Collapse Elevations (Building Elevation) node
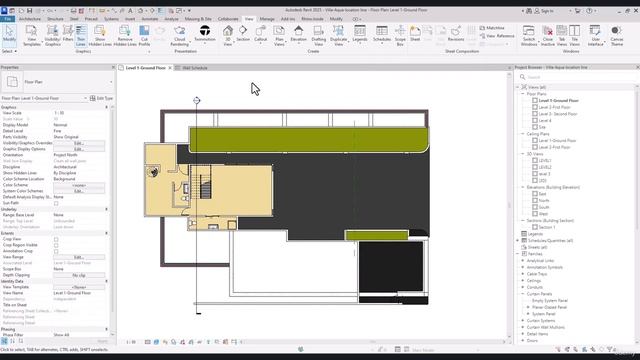Screen dimensions: 640x360 pyautogui.click(x=523, y=187)
